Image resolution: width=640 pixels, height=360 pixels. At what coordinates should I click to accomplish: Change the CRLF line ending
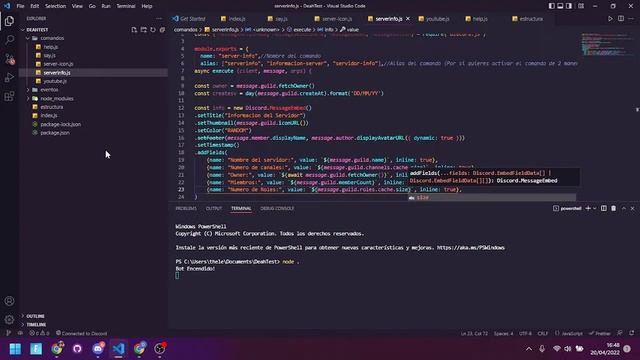542,333
